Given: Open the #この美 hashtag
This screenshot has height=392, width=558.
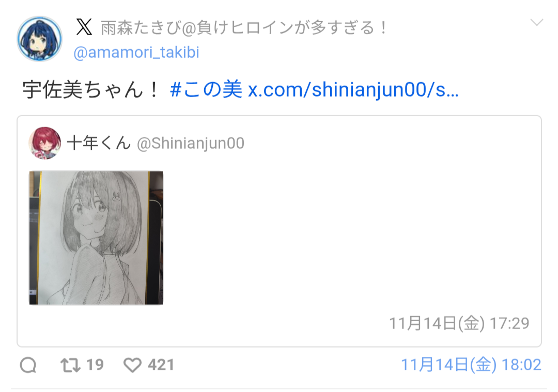Looking at the screenshot, I should coord(206,89).
